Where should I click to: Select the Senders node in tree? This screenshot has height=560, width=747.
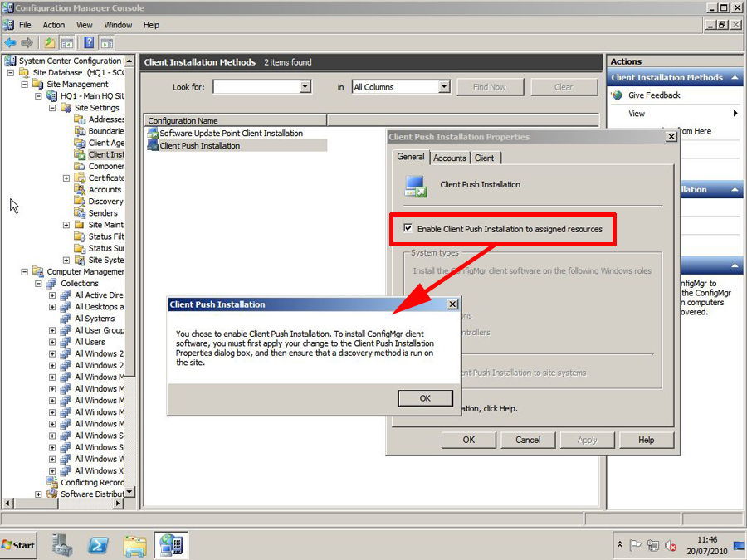coord(102,213)
